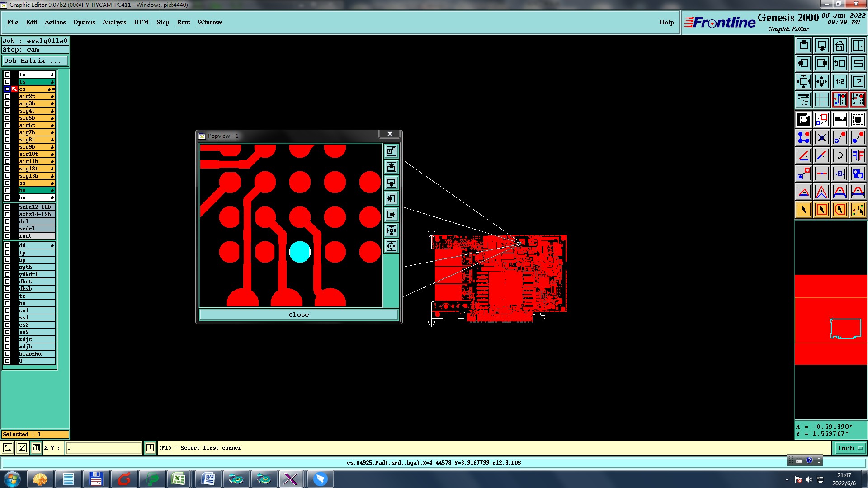The image size is (868, 488).
Task: Click the pan-up icon in Popview
Action: coord(391,167)
